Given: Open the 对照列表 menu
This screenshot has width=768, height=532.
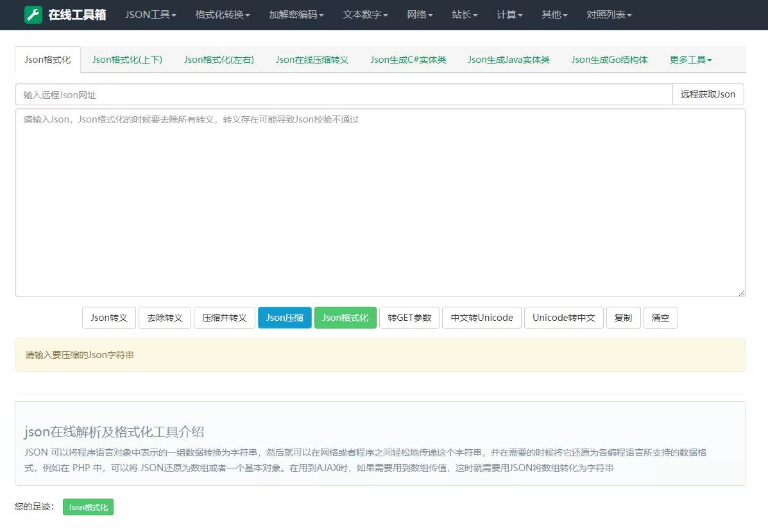Looking at the screenshot, I should 607,15.
